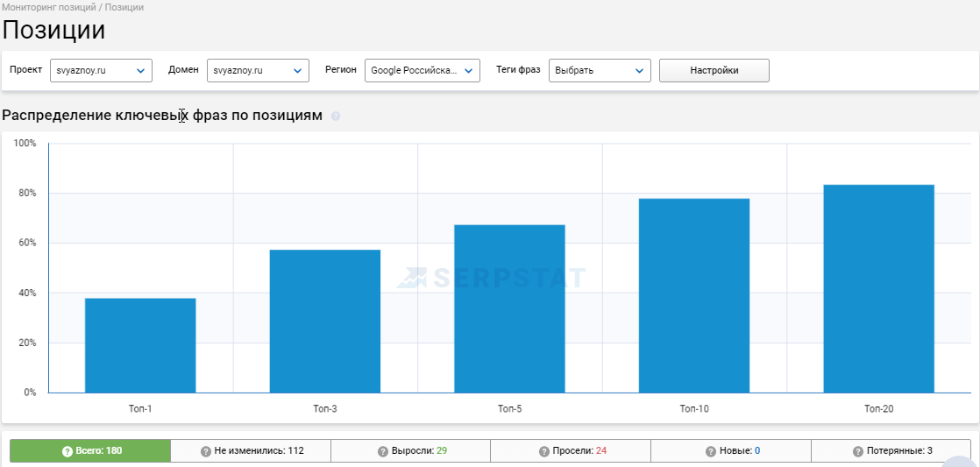Open the Теги фраз Выбрать dropdown
The image size is (980, 467).
[x=600, y=71]
